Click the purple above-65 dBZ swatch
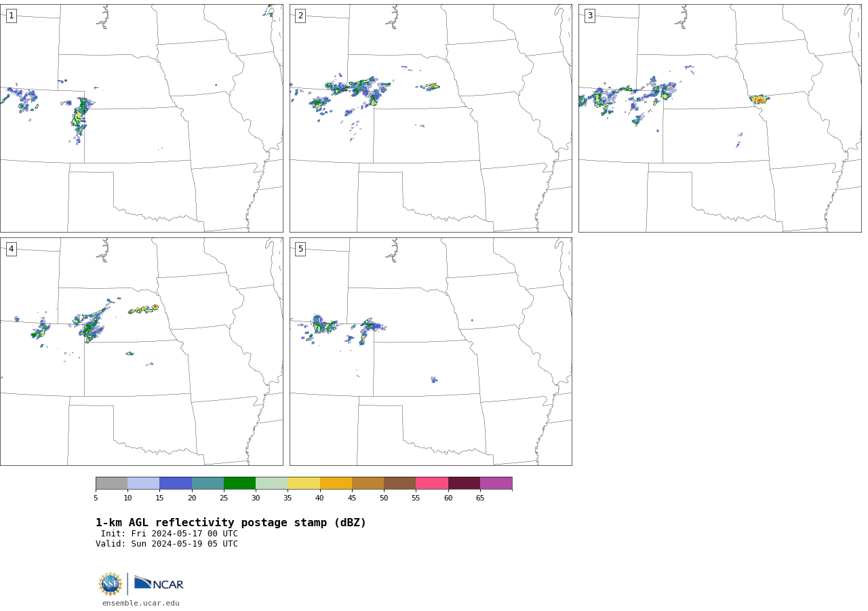The height and width of the screenshot is (611, 868). tap(496, 484)
